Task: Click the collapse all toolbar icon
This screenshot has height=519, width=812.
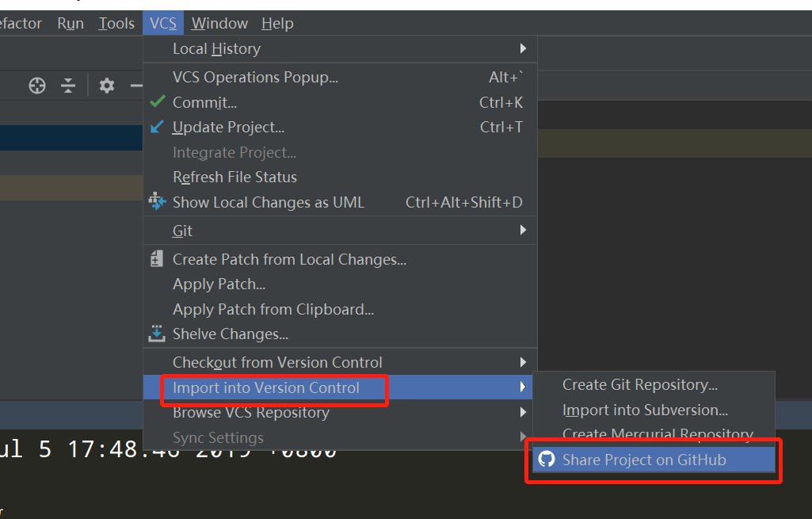Action: point(68,86)
